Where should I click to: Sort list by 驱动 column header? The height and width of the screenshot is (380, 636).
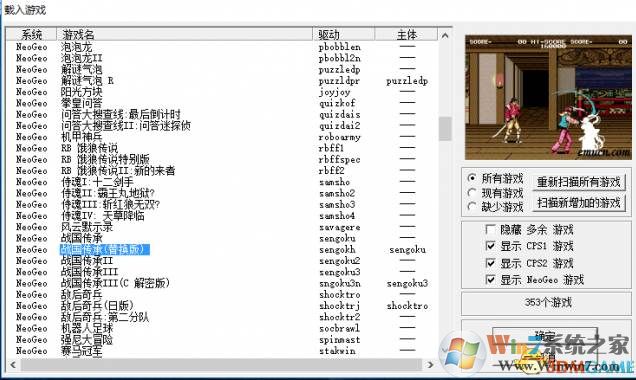(344, 34)
